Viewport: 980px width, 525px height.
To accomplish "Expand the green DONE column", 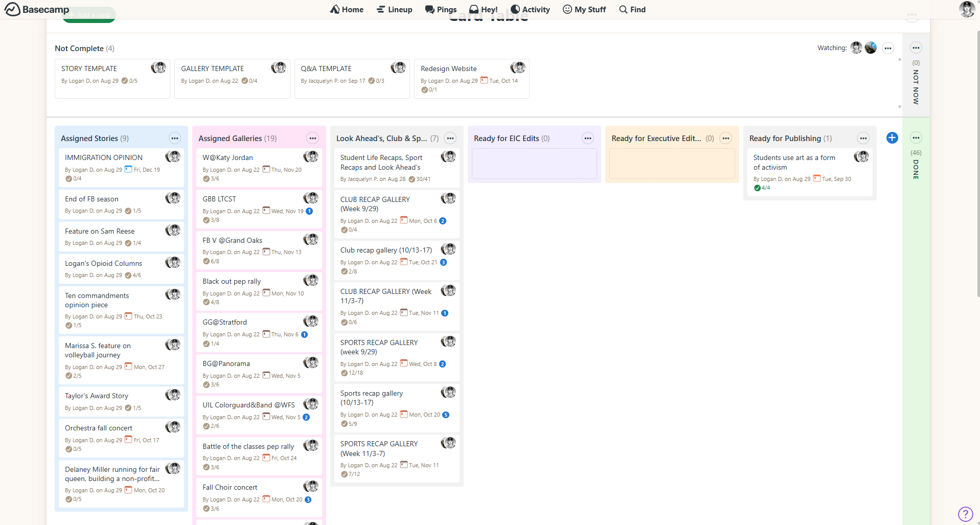I will (x=916, y=169).
